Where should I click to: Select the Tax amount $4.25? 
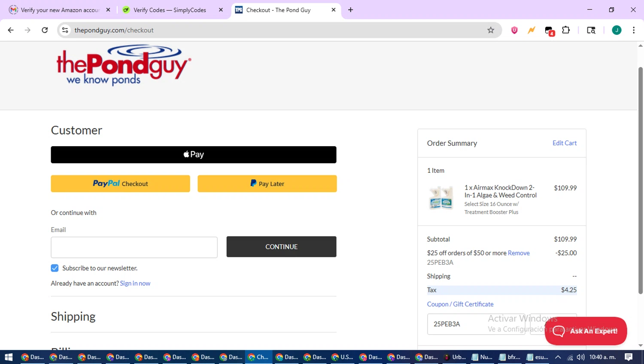[569, 290]
